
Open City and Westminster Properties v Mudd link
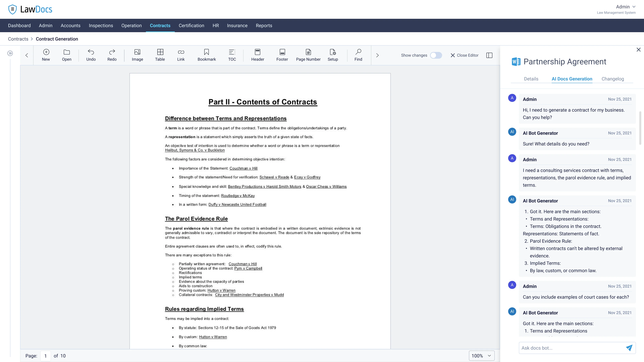[249, 295]
